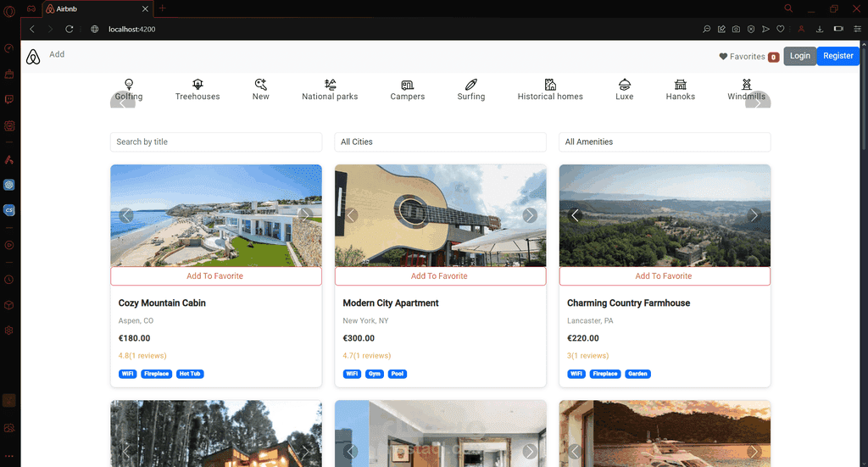Open the Favorites heart link
This screenshot has width=868, height=467.
point(749,57)
